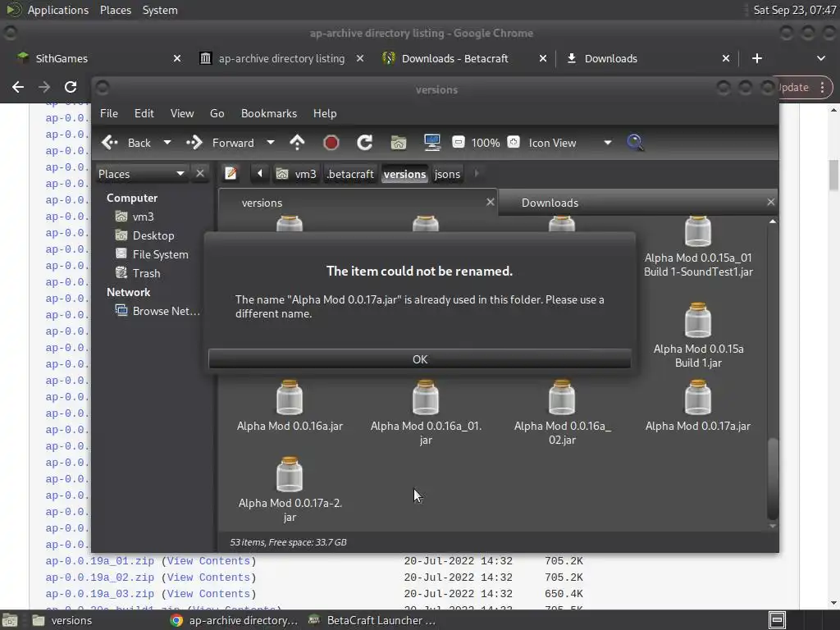Select Alpha Mod 0.0.17a.jar file

(x=697, y=406)
